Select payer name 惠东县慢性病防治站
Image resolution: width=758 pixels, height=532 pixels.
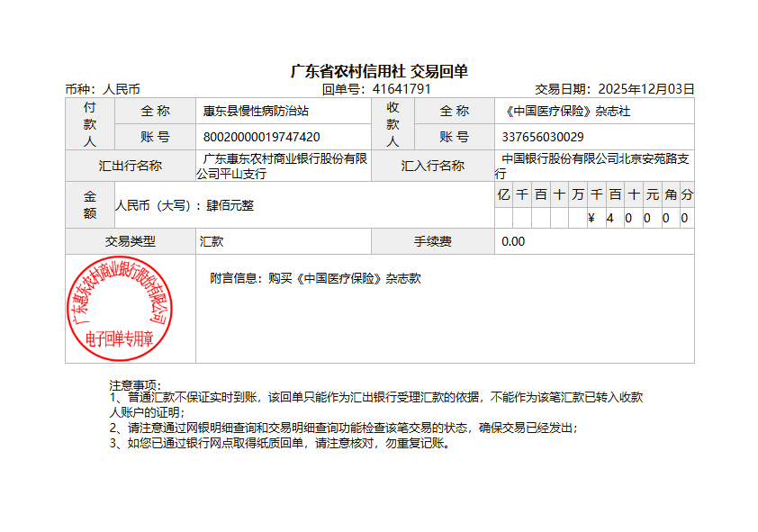point(257,112)
